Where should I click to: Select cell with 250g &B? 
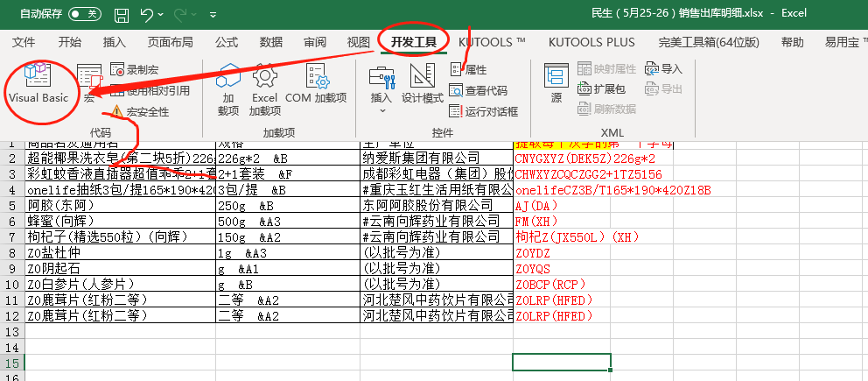click(x=288, y=206)
